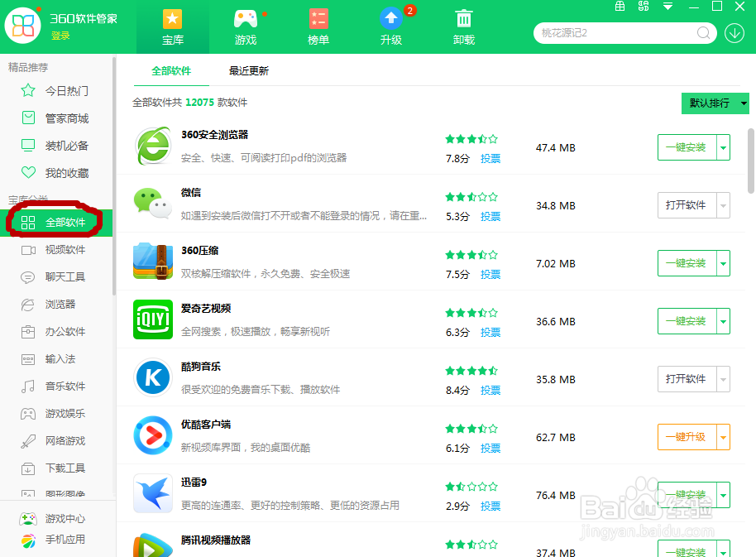Click the 酷狗音乐 app icon
Image resolution: width=756 pixels, height=557 pixels.
click(153, 377)
